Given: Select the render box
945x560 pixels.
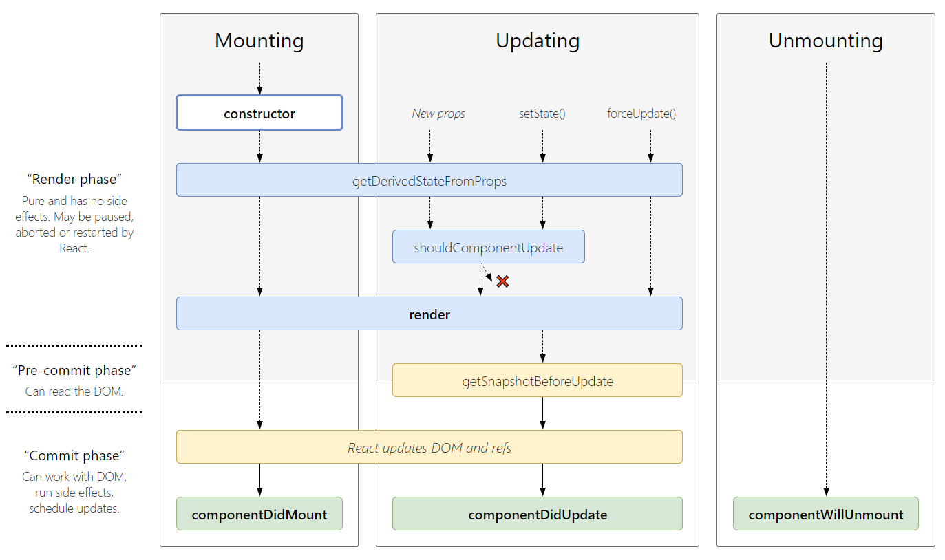Looking at the screenshot, I should pyautogui.click(x=429, y=313).
